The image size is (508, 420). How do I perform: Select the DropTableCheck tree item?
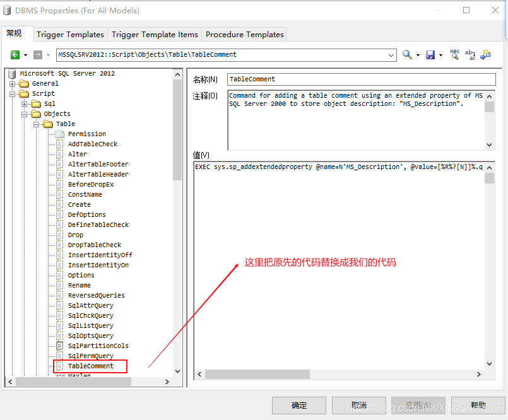95,245
